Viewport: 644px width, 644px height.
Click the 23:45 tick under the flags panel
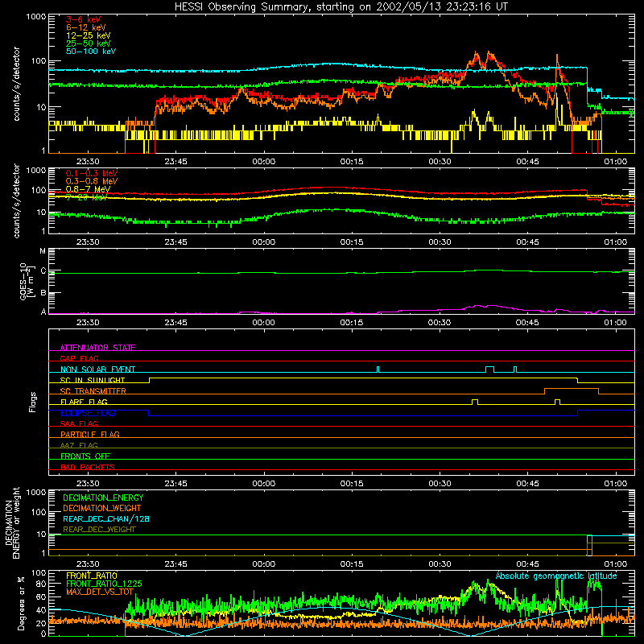pos(175,484)
